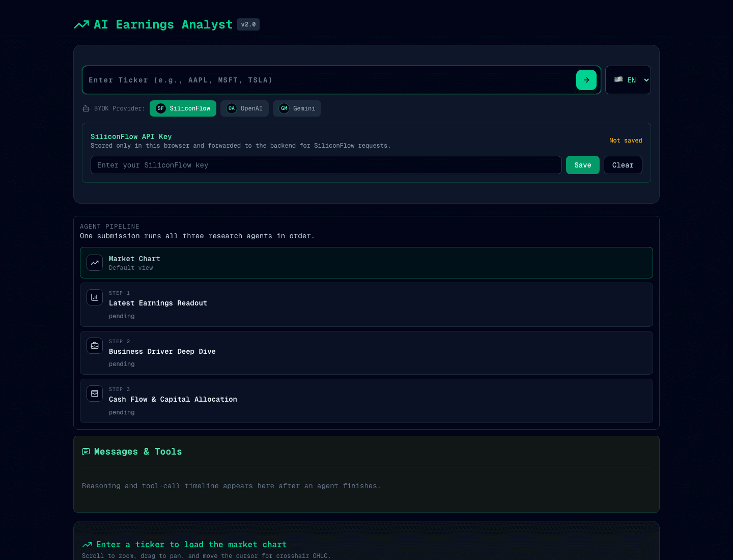Save the SiliconFlow API key

point(583,165)
